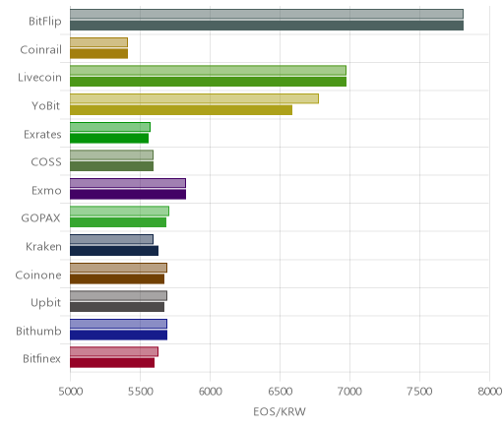The image size is (504, 429).
Task: Select the dark green Exrates bar
Action: (x=109, y=139)
